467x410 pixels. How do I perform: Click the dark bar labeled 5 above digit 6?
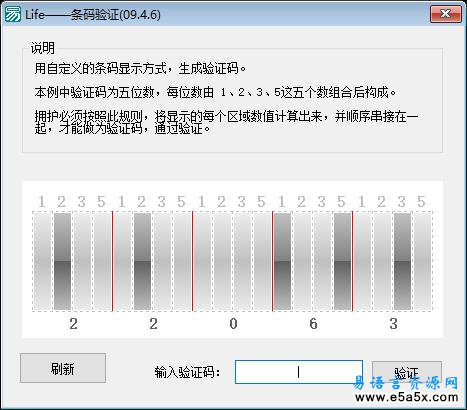(343, 262)
